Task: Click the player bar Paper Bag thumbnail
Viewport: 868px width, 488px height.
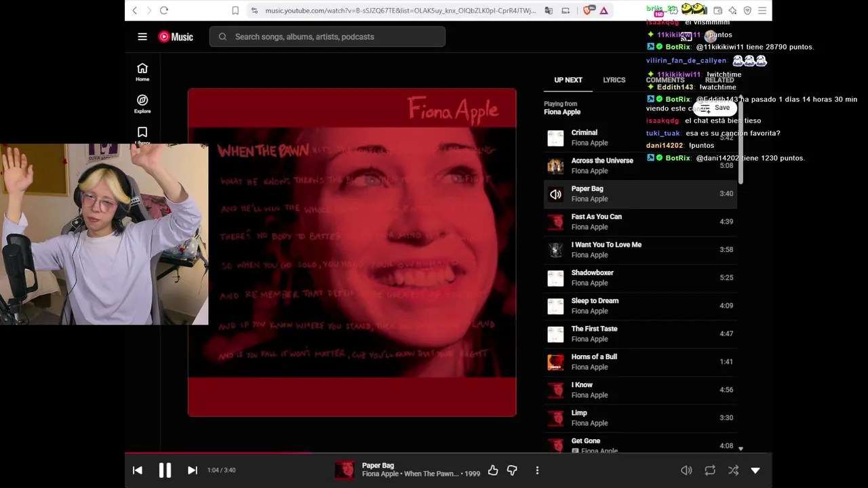Action: pos(344,470)
